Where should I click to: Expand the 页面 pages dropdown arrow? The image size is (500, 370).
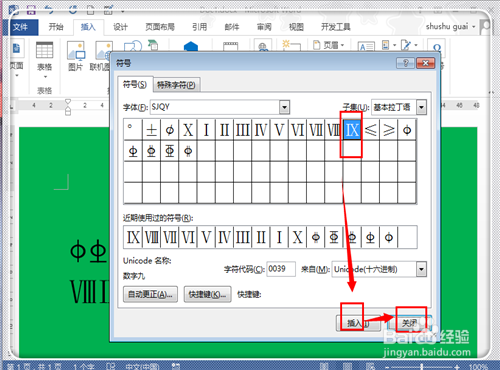tap(17, 76)
